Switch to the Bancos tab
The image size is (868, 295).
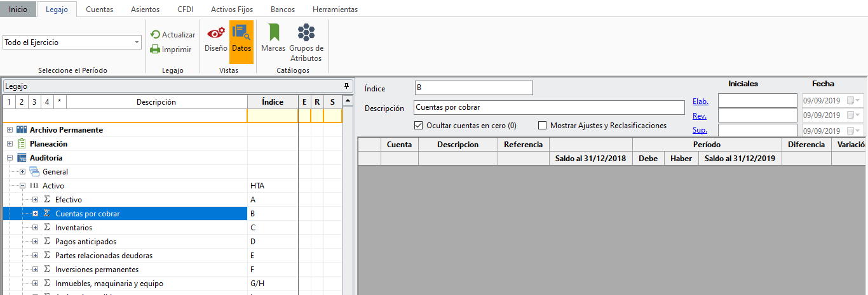pyautogui.click(x=282, y=10)
